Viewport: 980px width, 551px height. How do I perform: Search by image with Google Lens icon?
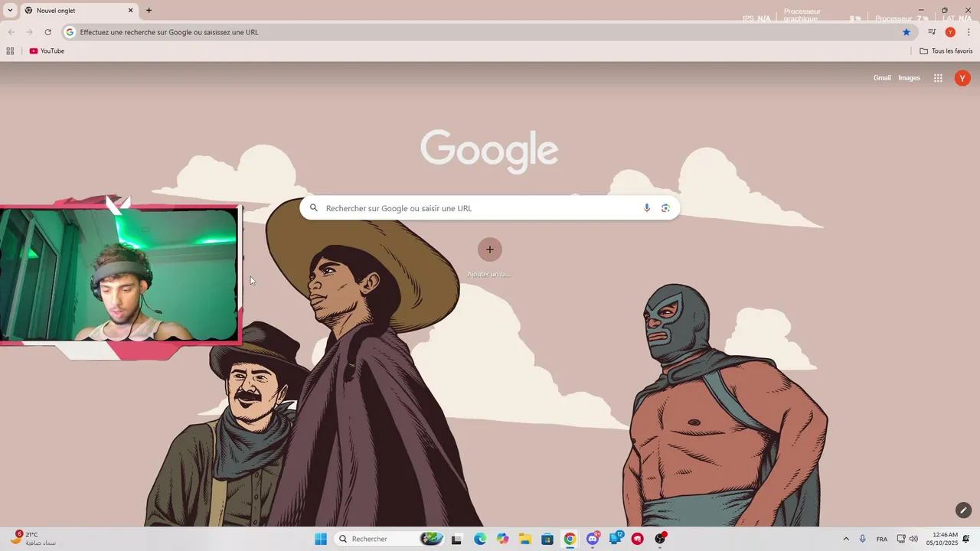(665, 208)
